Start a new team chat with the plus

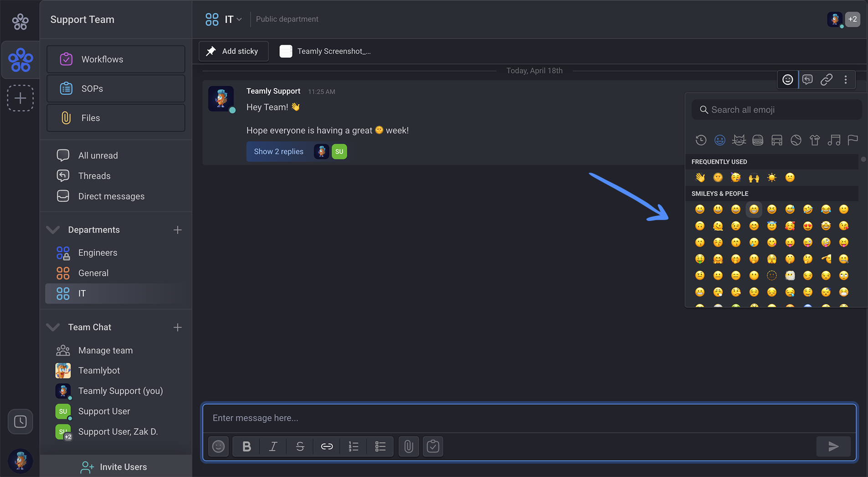(178, 327)
